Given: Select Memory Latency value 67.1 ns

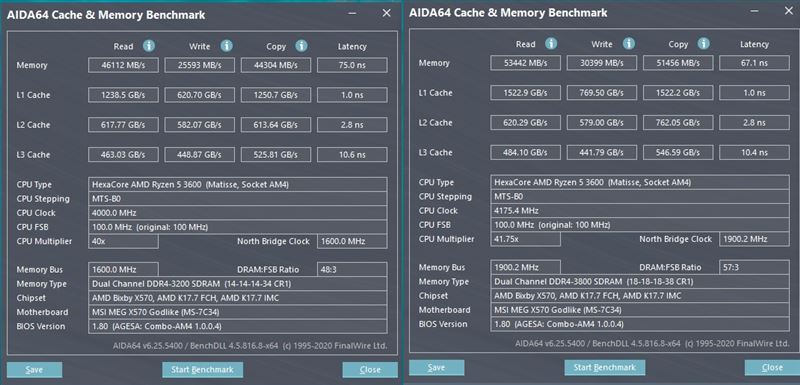Looking at the screenshot, I should [754, 63].
